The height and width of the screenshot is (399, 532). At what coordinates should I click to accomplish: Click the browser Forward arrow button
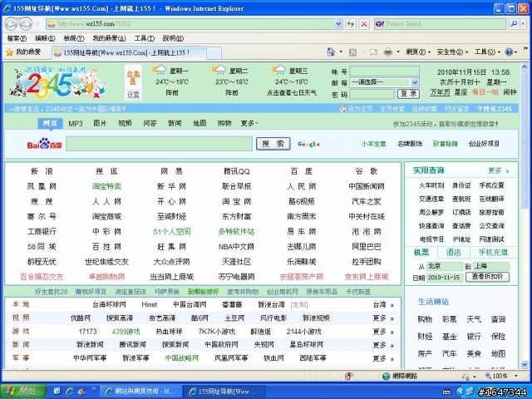26,24
